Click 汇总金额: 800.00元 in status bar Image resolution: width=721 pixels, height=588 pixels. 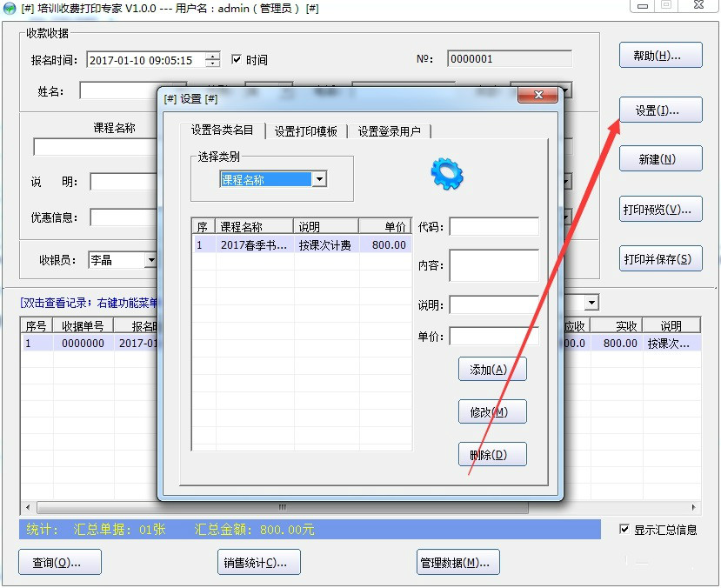click(254, 530)
